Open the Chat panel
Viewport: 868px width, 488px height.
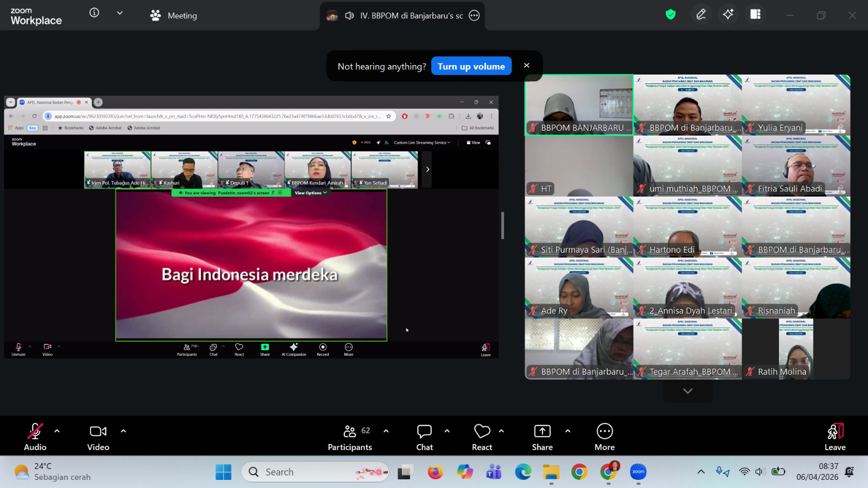coord(424,437)
